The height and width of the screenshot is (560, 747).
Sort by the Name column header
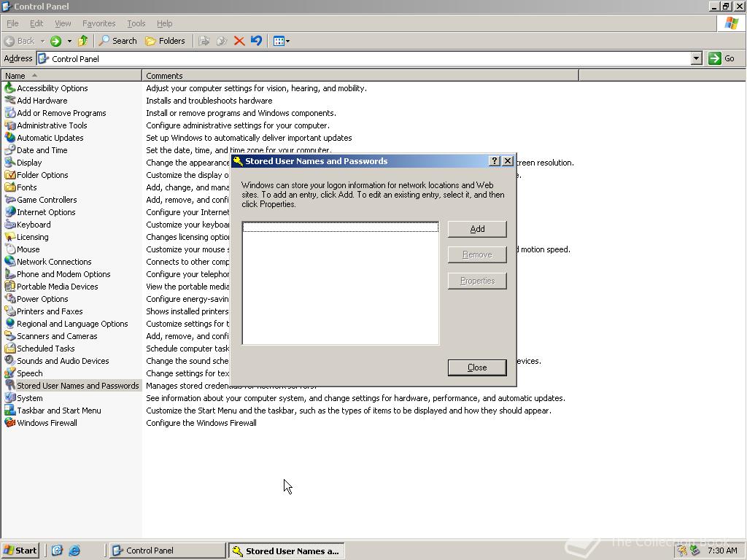[x=71, y=75]
